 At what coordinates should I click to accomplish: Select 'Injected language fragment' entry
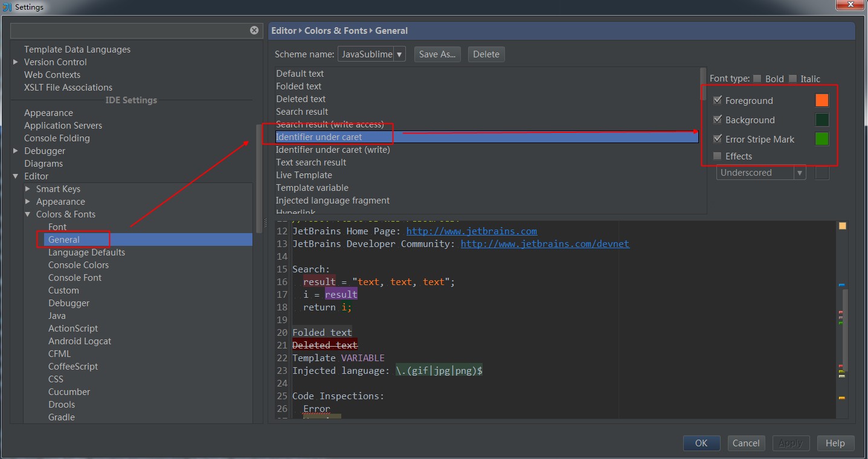click(333, 200)
